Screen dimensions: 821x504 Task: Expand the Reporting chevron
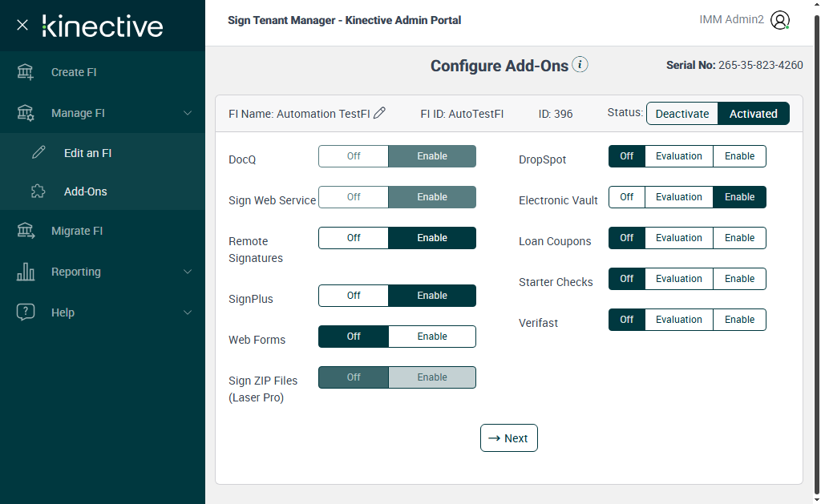point(188,272)
